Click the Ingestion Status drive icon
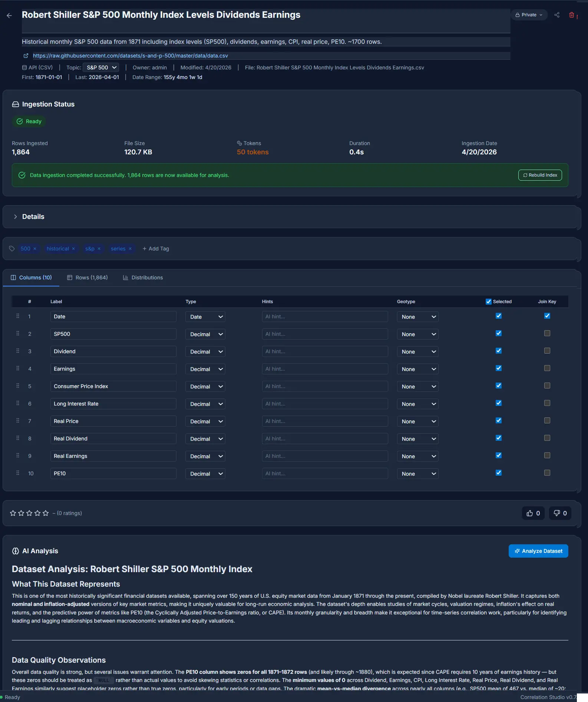 click(16, 104)
